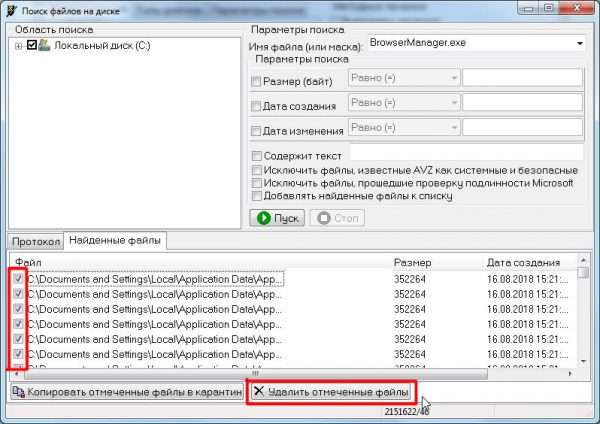
Task: Uncheck the last fully visible file row checkbox
Action: (18, 354)
